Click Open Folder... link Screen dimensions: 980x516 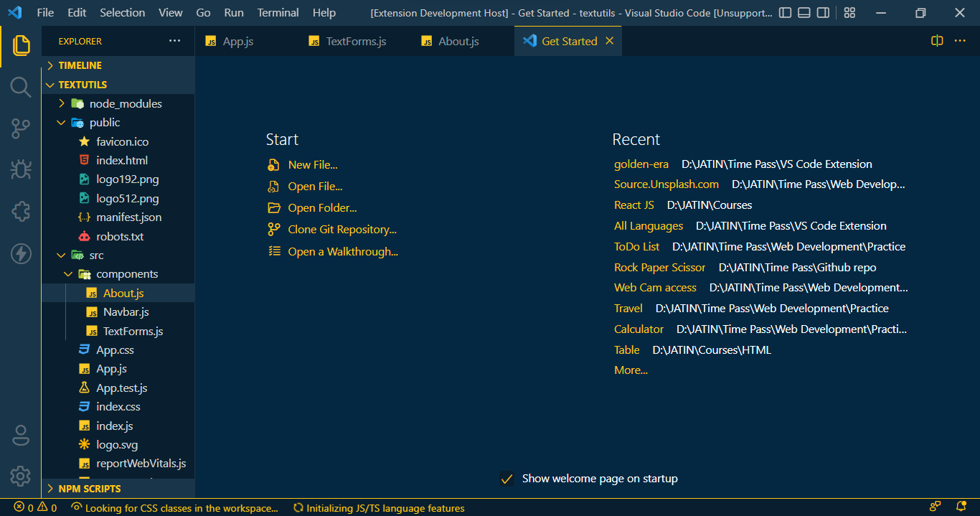323,208
